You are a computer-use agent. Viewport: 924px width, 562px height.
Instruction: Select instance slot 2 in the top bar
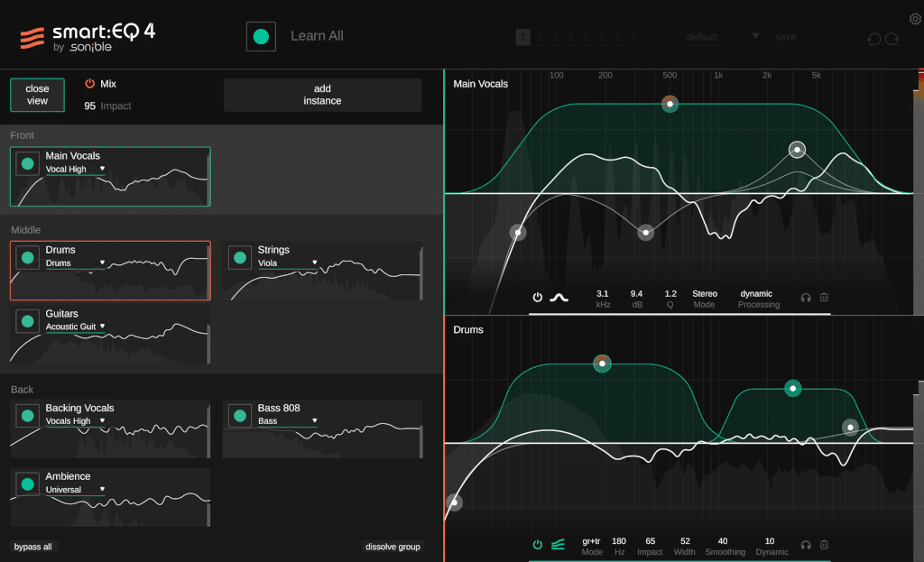tap(539, 38)
